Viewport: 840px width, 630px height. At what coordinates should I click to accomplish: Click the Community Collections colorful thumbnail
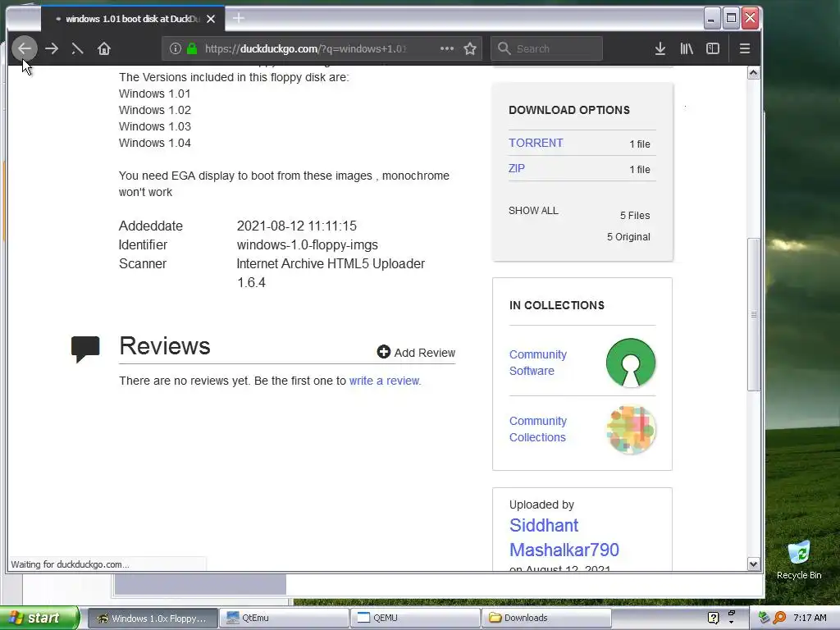(631, 429)
